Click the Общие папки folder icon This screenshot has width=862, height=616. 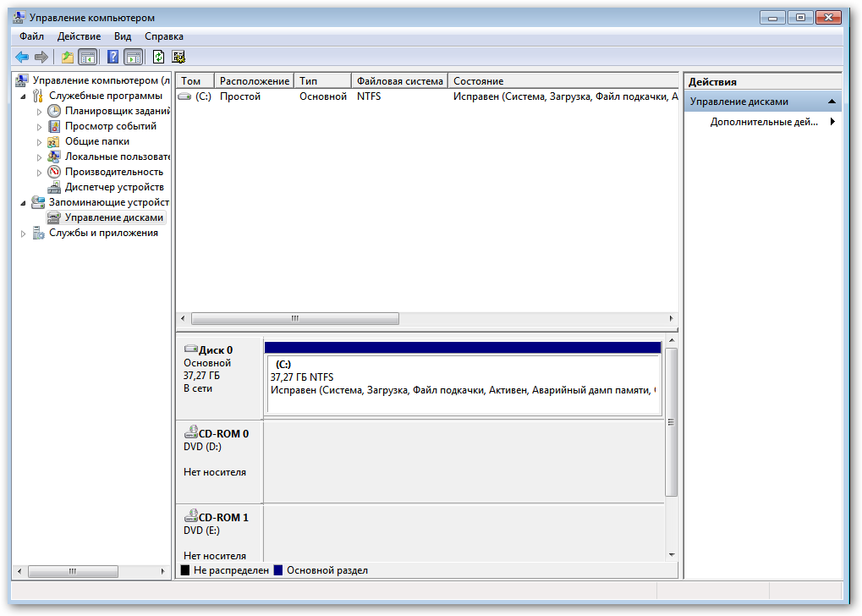pyautogui.click(x=54, y=141)
